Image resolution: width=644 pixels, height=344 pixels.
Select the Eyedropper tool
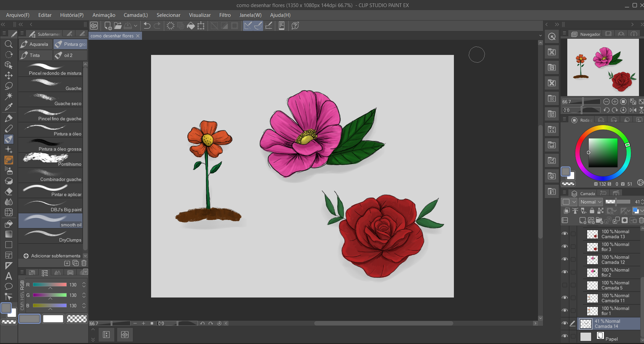9,107
